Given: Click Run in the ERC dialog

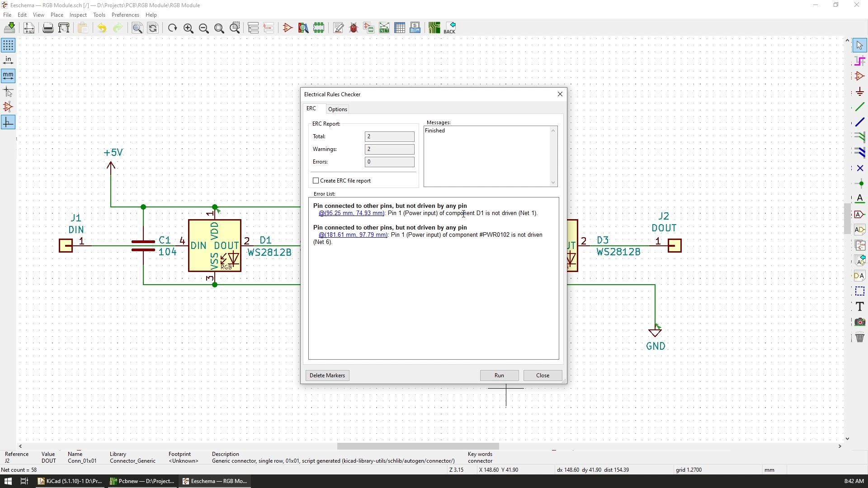Looking at the screenshot, I should [499, 375].
